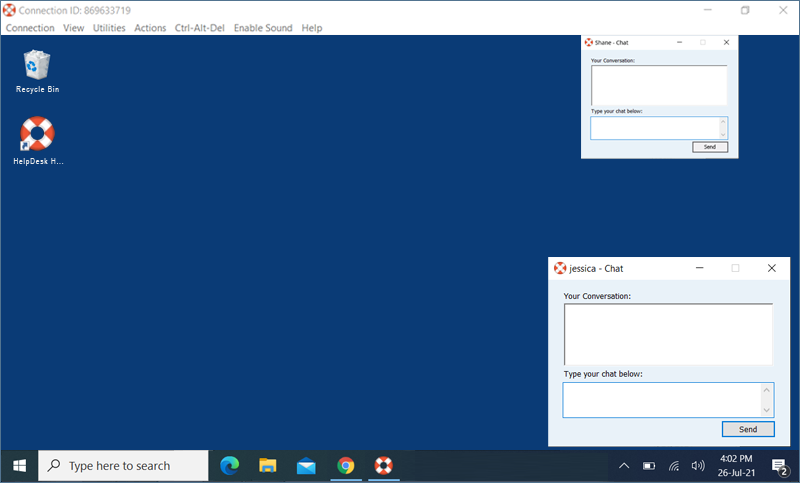Image resolution: width=800 pixels, height=483 pixels.
Task: Open the Connection menu
Action: [x=30, y=28]
